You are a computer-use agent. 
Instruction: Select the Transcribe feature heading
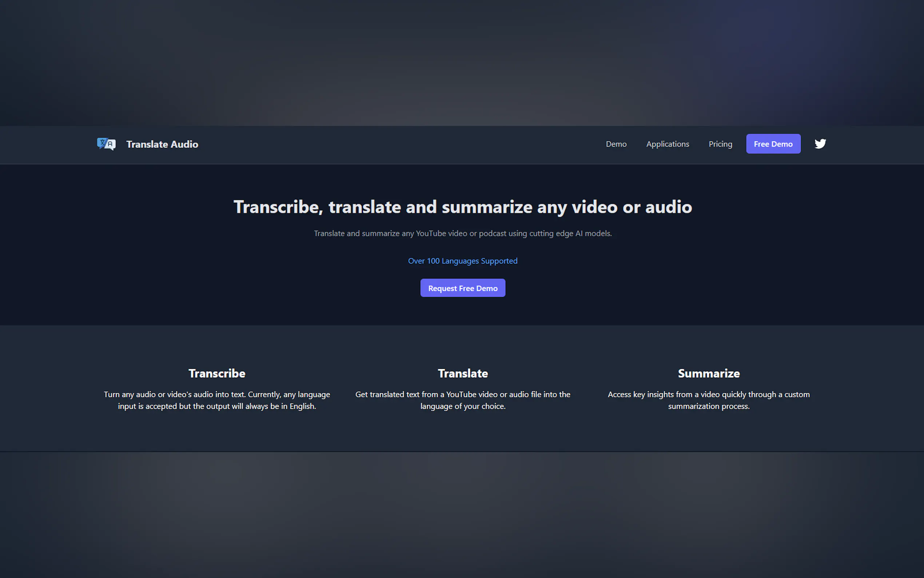217,373
